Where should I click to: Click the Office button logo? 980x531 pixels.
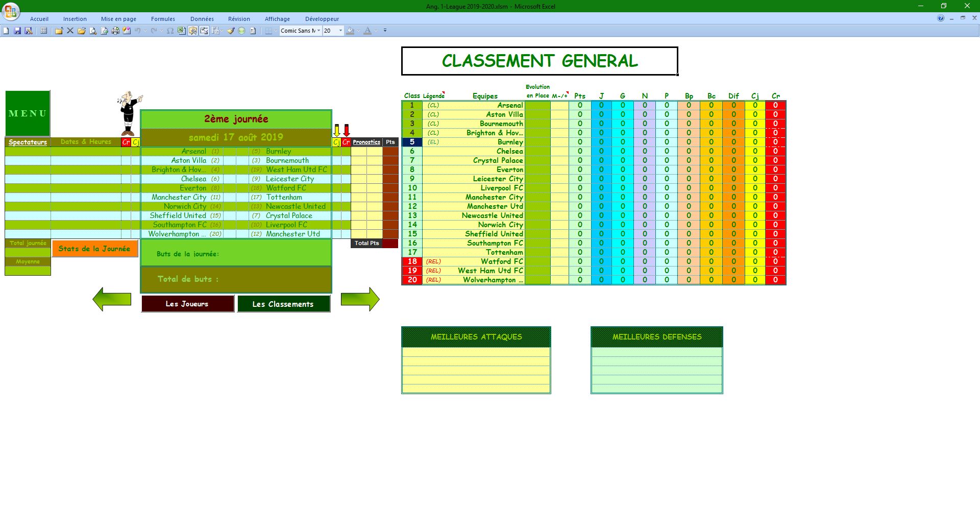[11, 11]
